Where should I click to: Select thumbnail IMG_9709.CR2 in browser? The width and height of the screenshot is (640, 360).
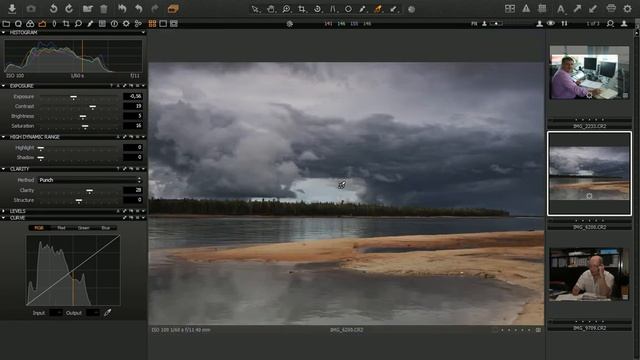click(589, 274)
